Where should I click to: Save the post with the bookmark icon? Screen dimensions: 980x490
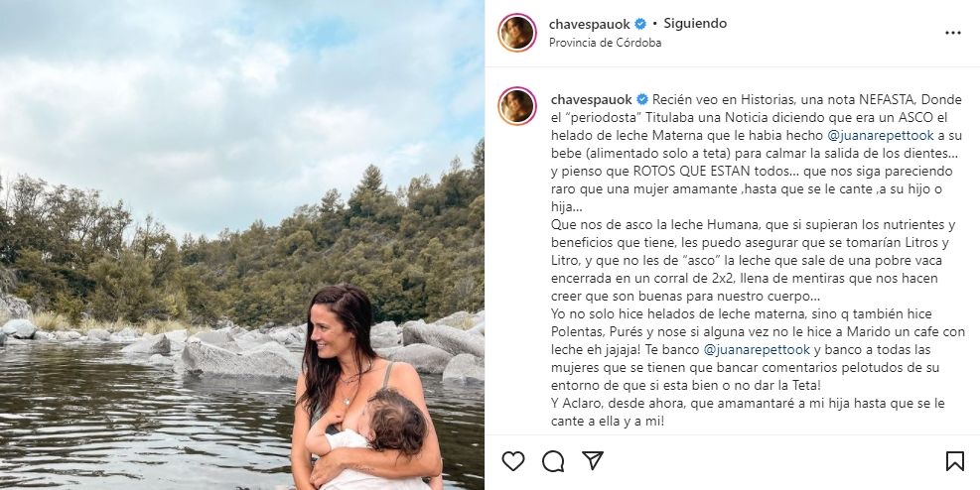954,461
